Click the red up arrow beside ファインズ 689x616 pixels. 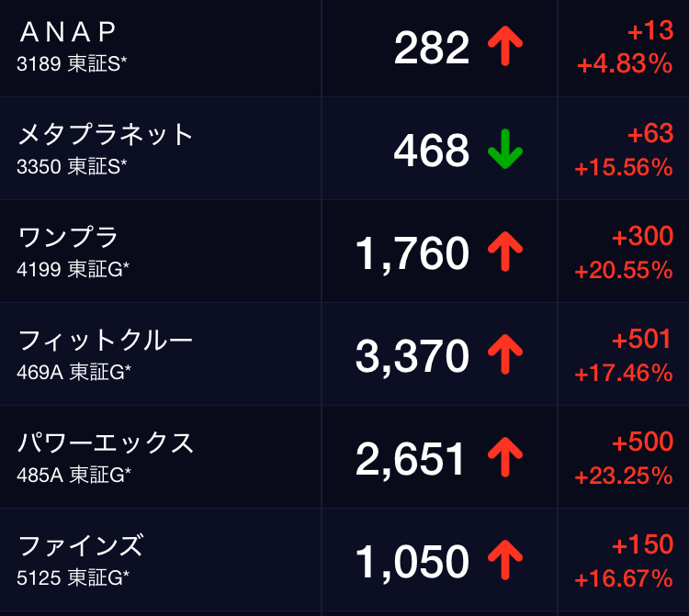pos(504,561)
